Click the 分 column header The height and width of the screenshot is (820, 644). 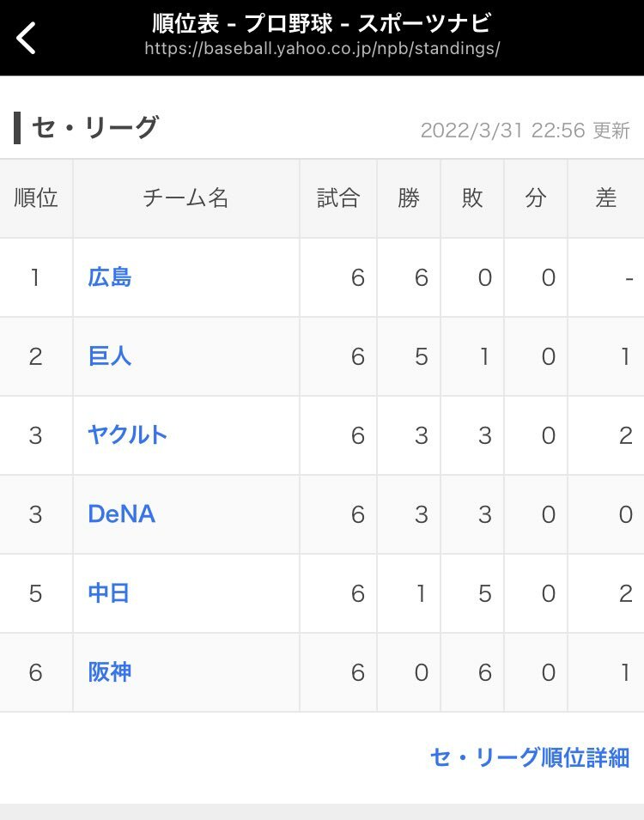(536, 198)
